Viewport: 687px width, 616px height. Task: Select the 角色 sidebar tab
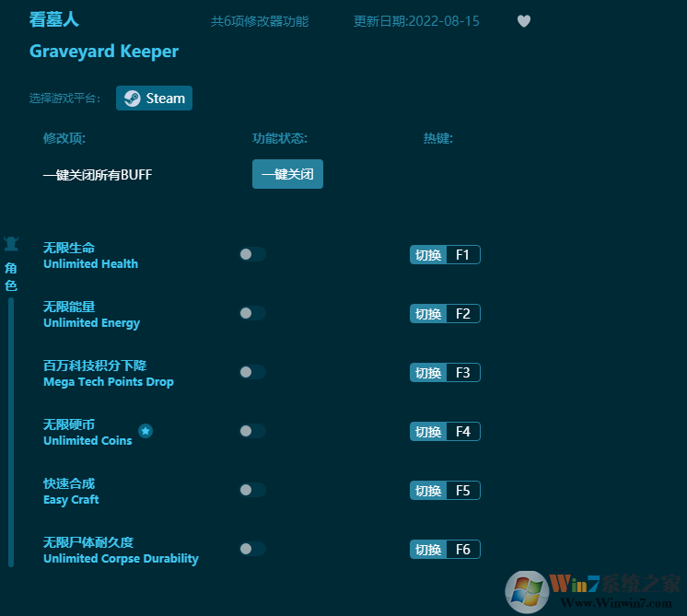click(x=11, y=276)
